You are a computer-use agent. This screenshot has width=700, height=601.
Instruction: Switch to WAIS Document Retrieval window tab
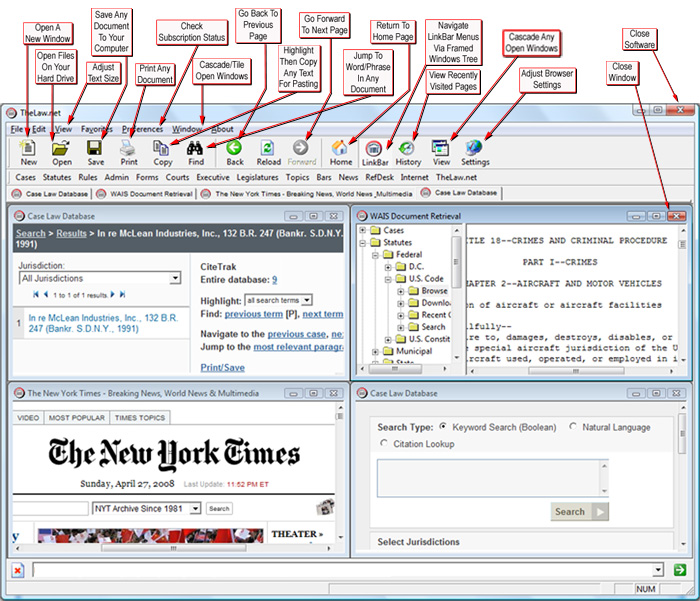pyautogui.click(x=146, y=194)
